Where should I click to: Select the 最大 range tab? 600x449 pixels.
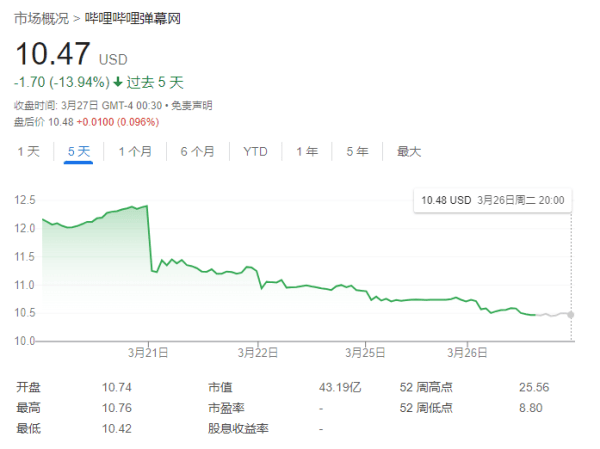[409, 152]
